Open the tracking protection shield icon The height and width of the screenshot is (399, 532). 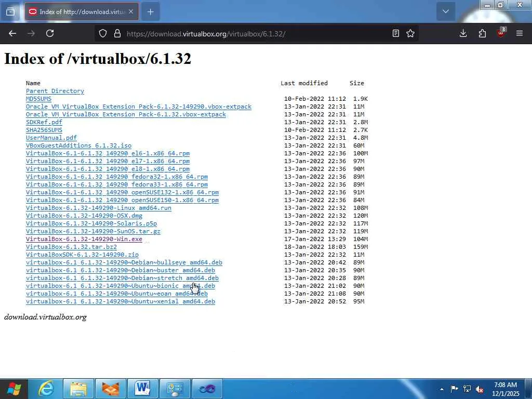[x=103, y=33]
